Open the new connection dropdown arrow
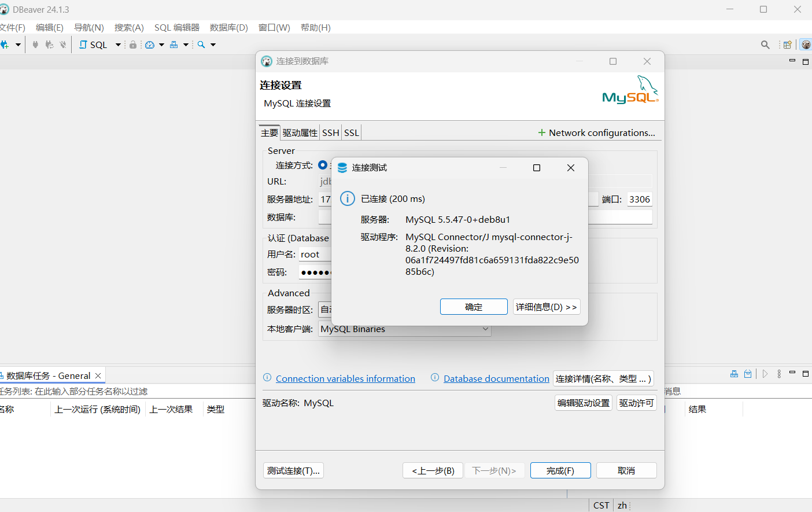The height and width of the screenshot is (512, 812). pos(18,45)
